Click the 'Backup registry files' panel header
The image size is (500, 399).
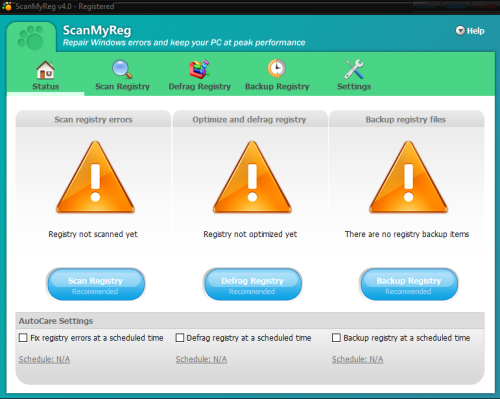(407, 119)
